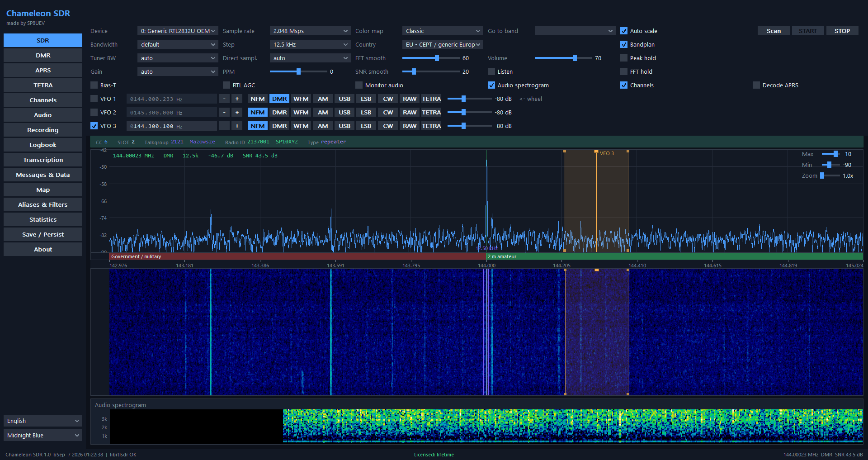Adjust the Volume slider
Image resolution: width=868 pixels, height=460 pixels.
pos(563,58)
